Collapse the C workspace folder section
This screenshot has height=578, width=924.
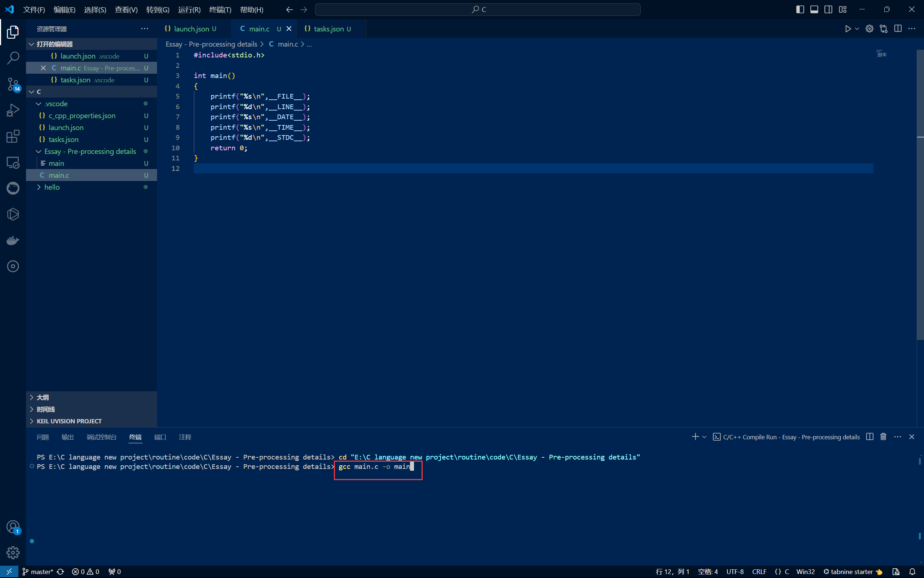[x=32, y=92]
